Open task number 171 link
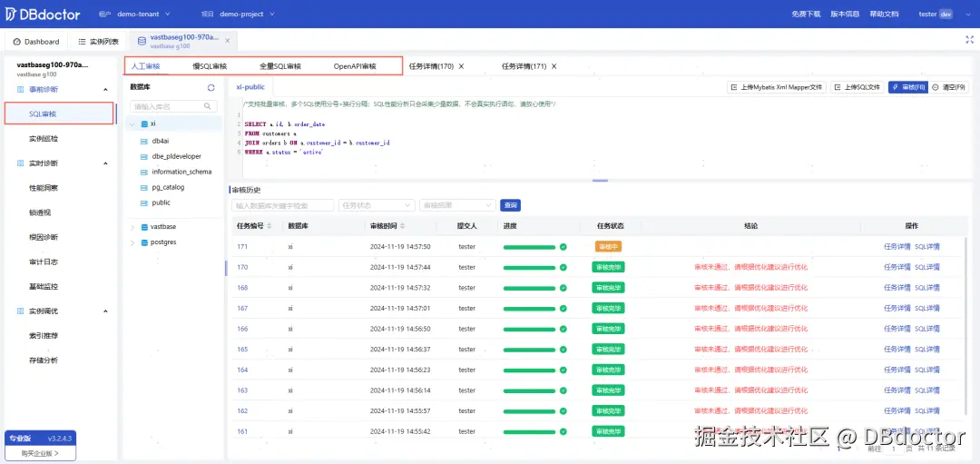Viewport: 980px width, 464px height. click(x=242, y=246)
